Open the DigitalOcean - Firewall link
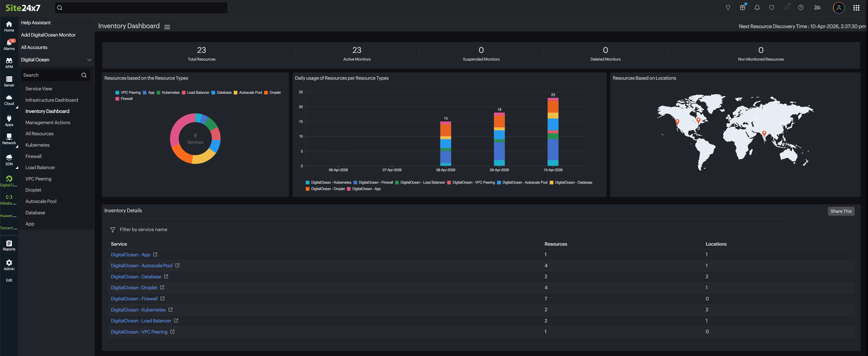 (134, 299)
